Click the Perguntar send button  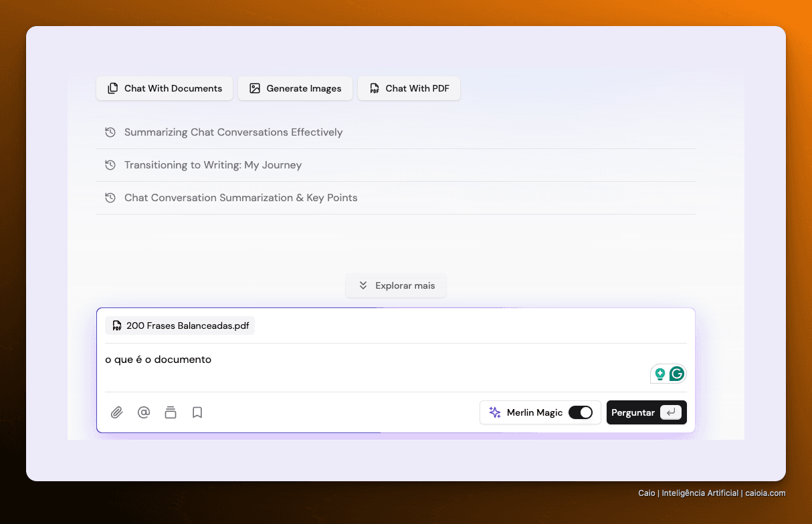point(647,412)
